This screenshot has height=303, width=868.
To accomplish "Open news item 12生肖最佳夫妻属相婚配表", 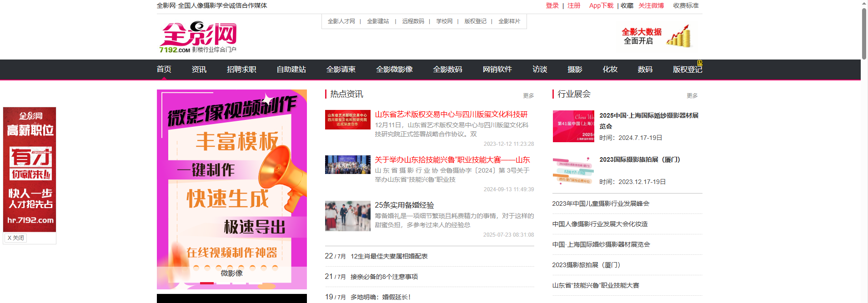I will [389, 256].
